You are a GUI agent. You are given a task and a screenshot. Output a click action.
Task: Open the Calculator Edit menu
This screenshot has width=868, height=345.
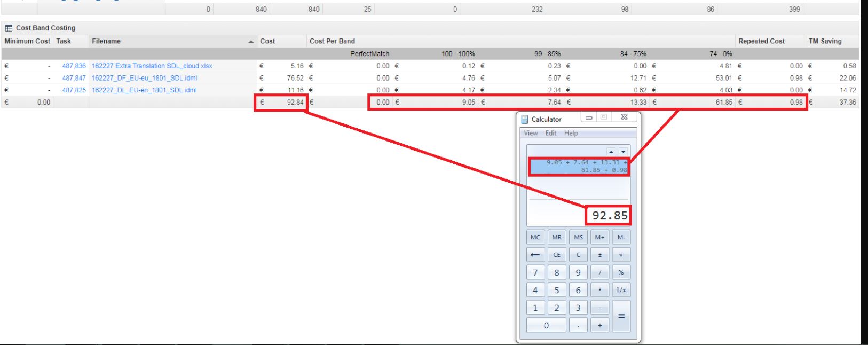[x=551, y=133]
